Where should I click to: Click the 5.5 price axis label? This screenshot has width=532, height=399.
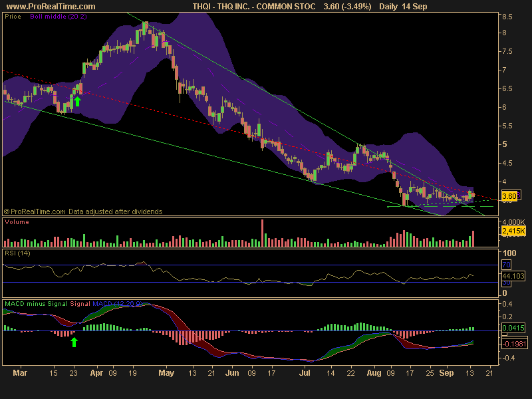click(x=507, y=126)
